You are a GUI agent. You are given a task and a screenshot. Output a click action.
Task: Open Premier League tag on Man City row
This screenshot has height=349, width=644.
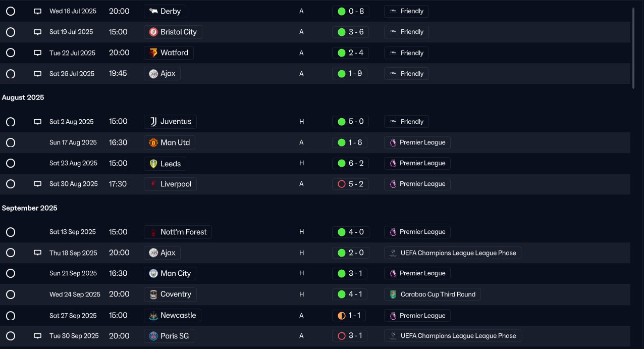pyautogui.click(x=417, y=273)
